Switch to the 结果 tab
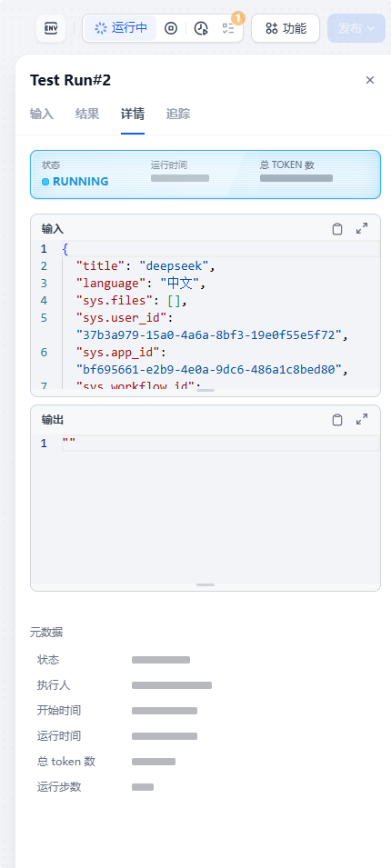This screenshot has width=391, height=868. [x=87, y=114]
